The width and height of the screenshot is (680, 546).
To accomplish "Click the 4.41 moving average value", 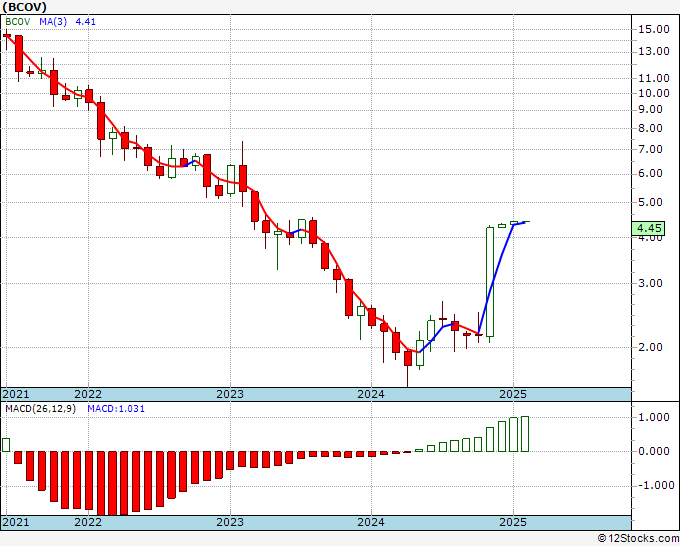I will point(85,22).
